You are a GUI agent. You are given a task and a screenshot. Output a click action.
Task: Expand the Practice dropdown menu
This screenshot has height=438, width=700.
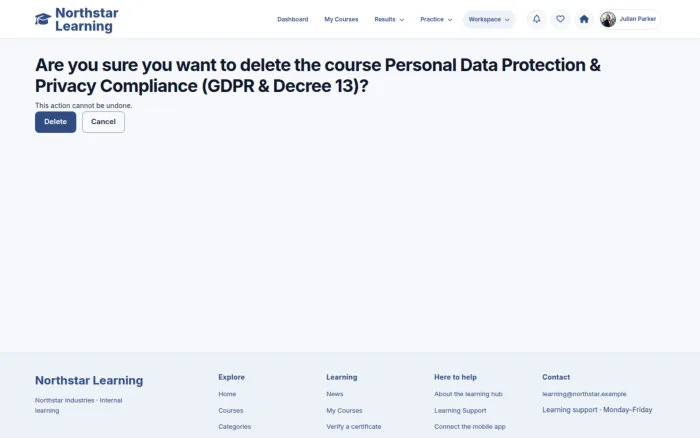[x=436, y=19]
